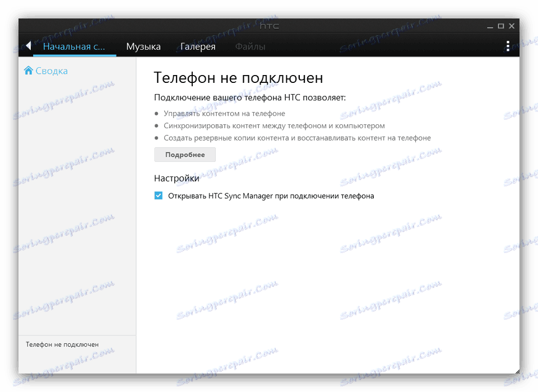Switch to the Начальная с... tab

(x=74, y=46)
